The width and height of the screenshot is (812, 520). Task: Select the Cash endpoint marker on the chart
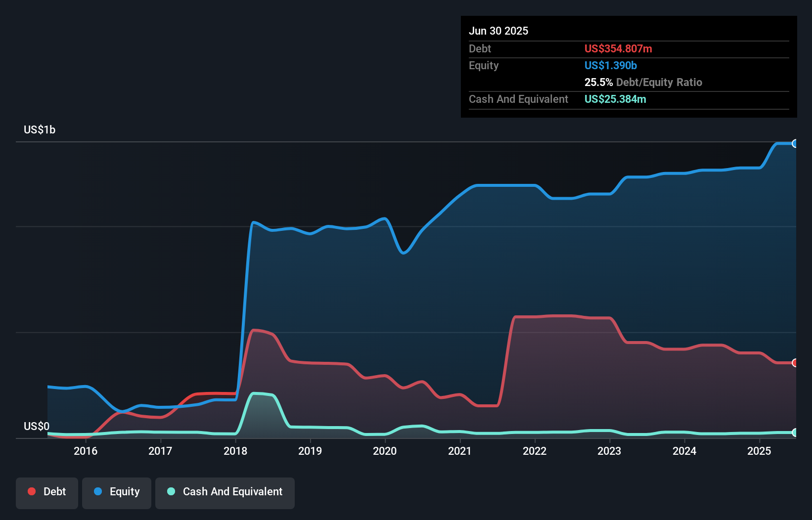(x=795, y=433)
